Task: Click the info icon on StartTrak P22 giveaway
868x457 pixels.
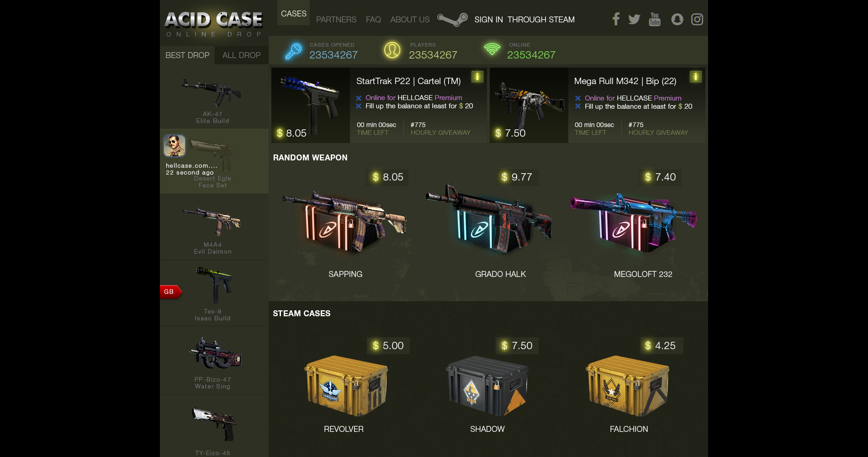Action: [477, 77]
